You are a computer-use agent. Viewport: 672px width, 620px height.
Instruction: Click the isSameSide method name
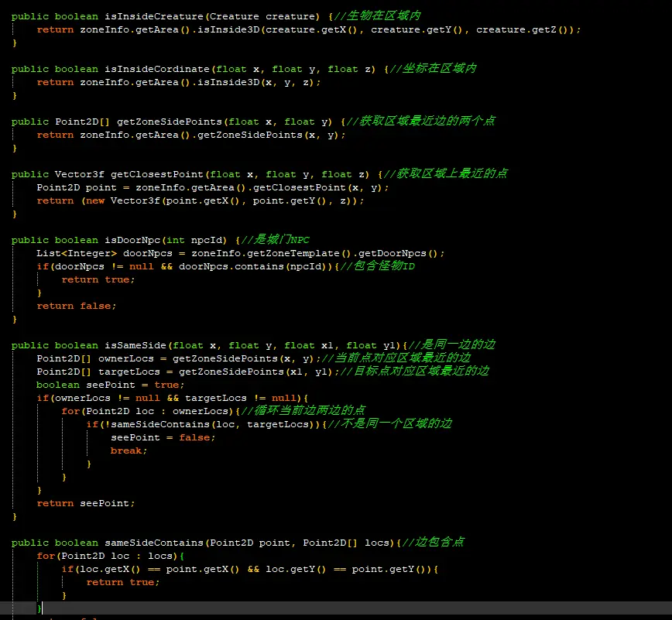pos(135,345)
